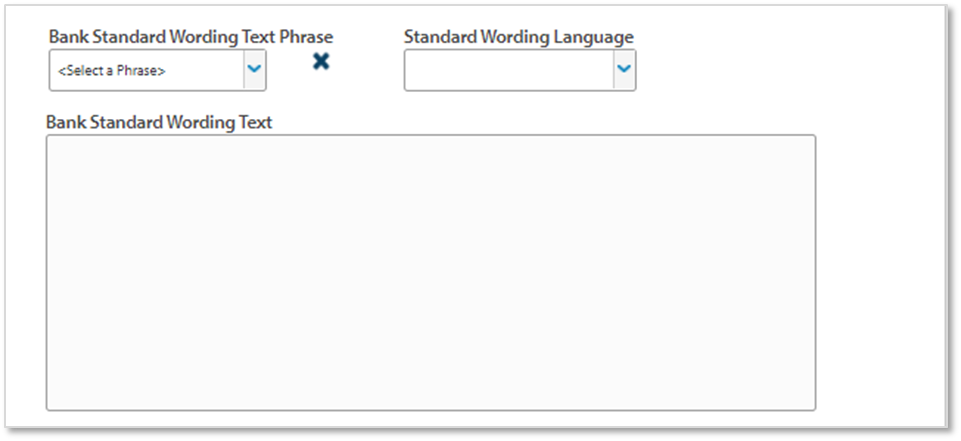The image size is (961, 441).
Task: Click the "<Select a Phrase>" placeholder text
Action: (112, 71)
